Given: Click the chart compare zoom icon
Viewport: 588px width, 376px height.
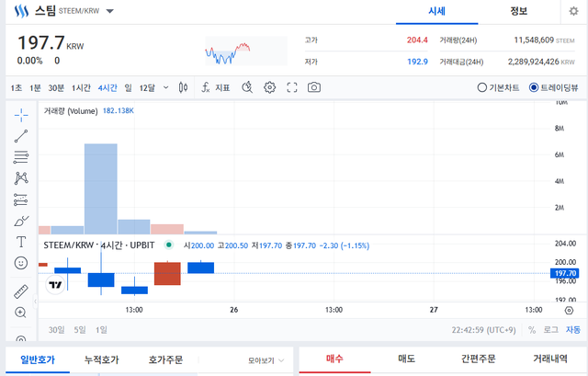Looking at the screenshot, I should 247,87.
